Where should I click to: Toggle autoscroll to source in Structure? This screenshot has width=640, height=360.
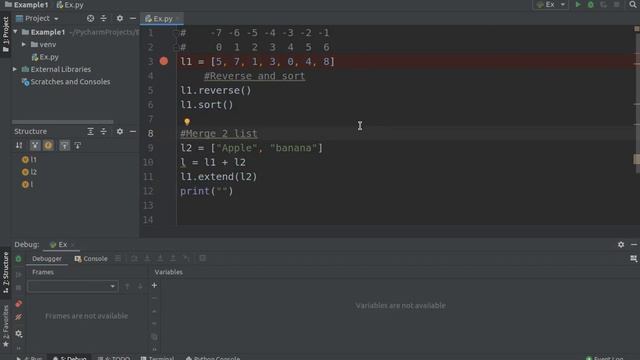click(64, 145)
